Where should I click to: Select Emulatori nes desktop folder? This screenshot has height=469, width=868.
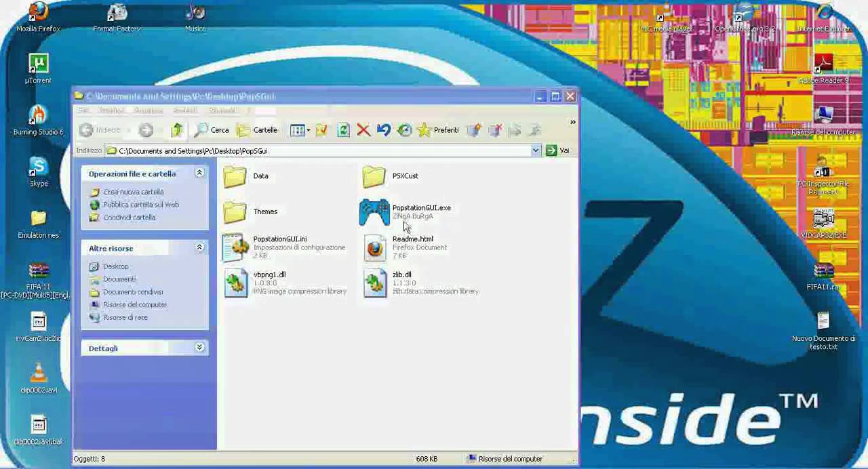pos(39,224)
